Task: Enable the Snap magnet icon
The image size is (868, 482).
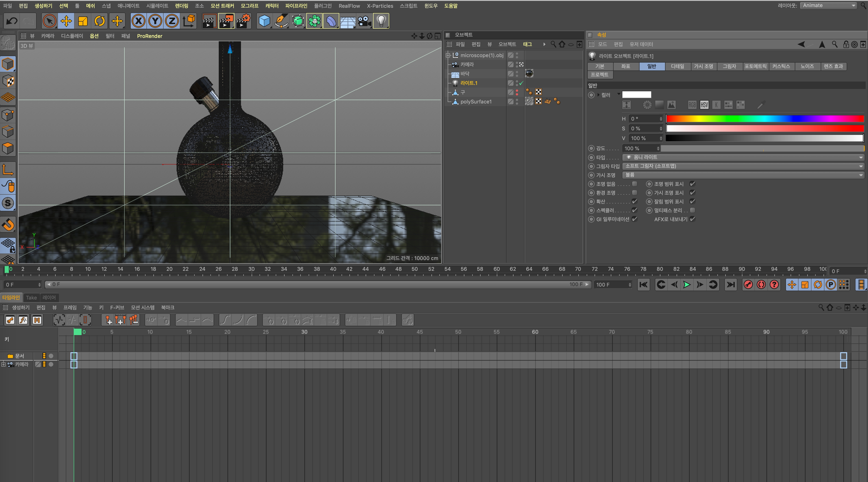Action: pyautogui.click(x=8, y=225)
